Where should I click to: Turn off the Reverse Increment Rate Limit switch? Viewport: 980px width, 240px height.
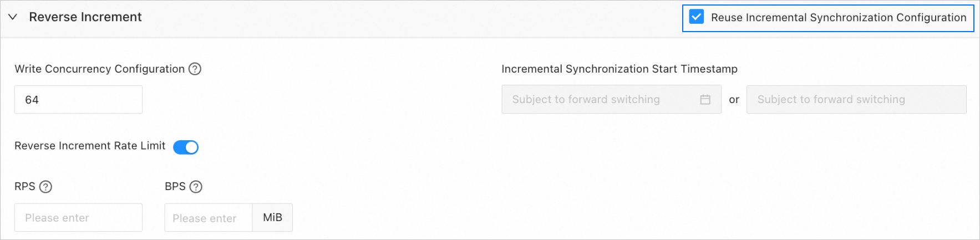[x=186, y=147]
